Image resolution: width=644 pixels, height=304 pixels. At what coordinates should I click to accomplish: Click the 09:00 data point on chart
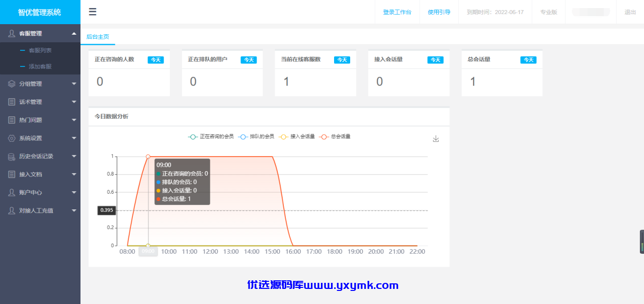[x=148, y=157]
